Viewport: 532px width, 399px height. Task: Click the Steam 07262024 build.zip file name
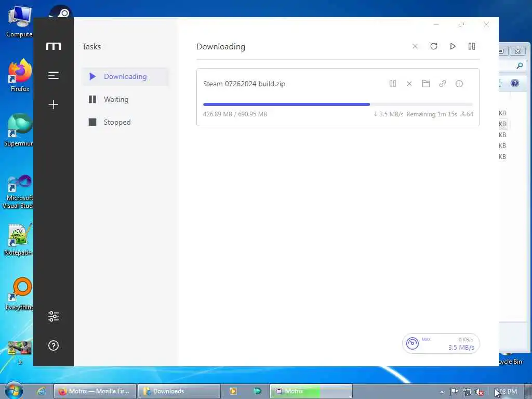pyautogui.click(x=244, y=84)
